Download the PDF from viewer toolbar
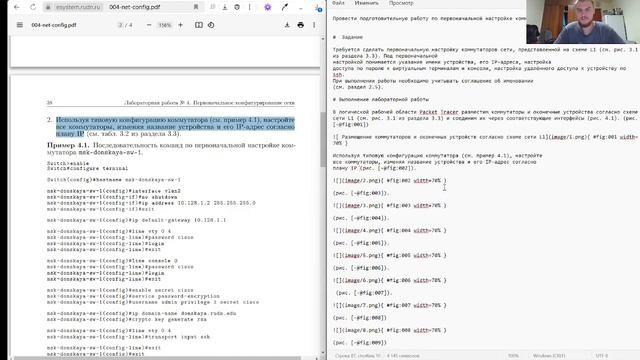 click(x=287, y=25)
